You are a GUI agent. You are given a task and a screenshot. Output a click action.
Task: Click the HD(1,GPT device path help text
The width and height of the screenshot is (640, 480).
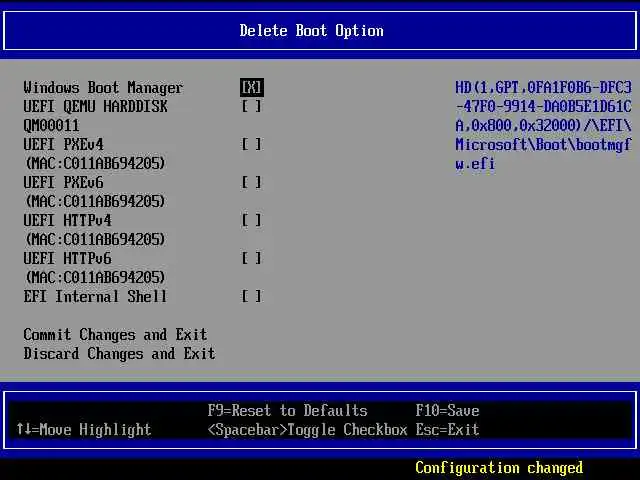pos(543,126)
